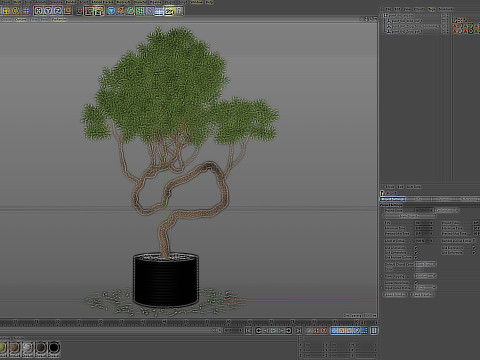The width and height of the screenshot is (480, 360).
Task: Add a Deformer object
Action: click(150, 11)
